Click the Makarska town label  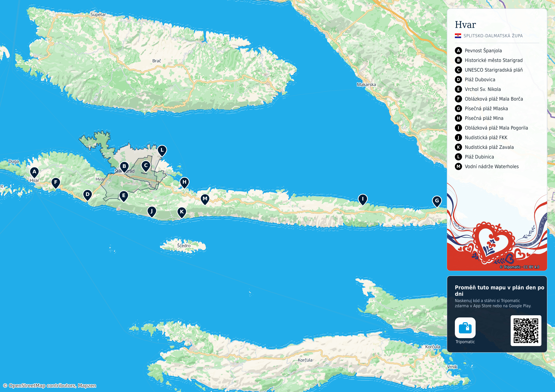point(367,85)
